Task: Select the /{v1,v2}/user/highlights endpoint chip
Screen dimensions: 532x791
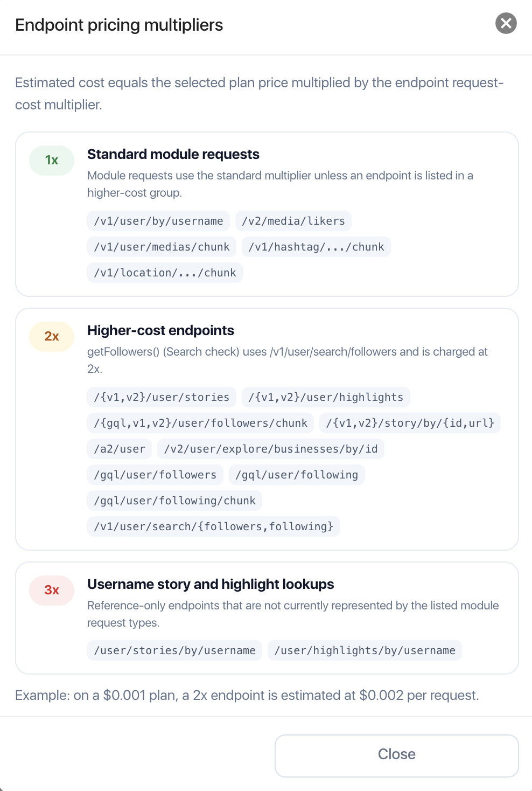Action: click(326, 397)
